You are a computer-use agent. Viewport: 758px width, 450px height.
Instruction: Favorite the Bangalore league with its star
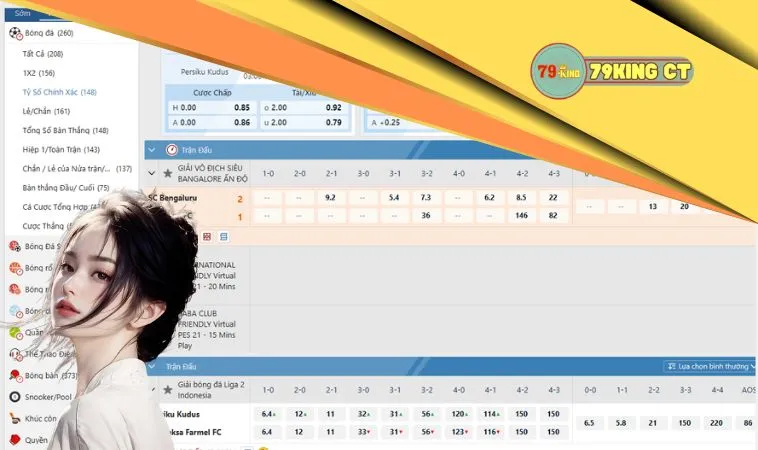167,172
